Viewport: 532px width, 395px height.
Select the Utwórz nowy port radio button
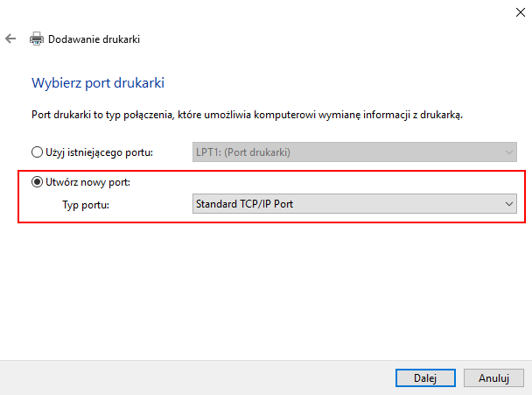[37, 182]
